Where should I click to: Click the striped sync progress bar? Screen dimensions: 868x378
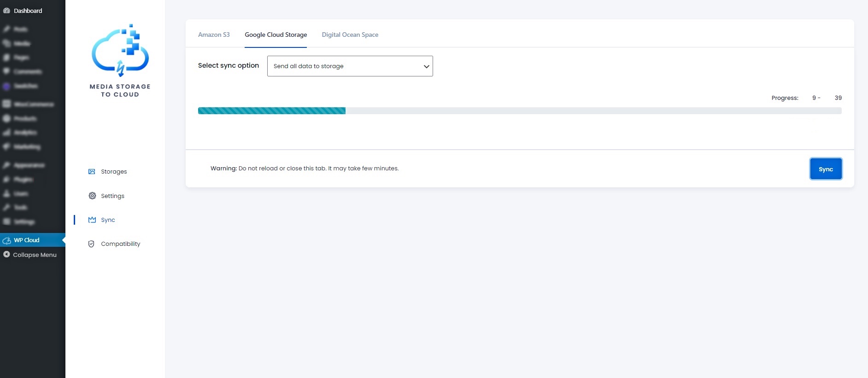point(272,110)
